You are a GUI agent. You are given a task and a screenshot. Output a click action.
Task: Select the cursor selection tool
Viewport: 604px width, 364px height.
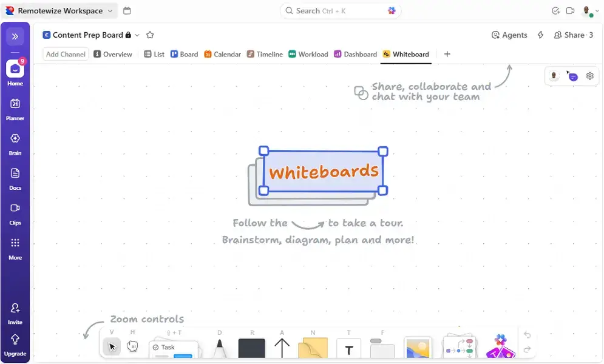click(112, 346)
